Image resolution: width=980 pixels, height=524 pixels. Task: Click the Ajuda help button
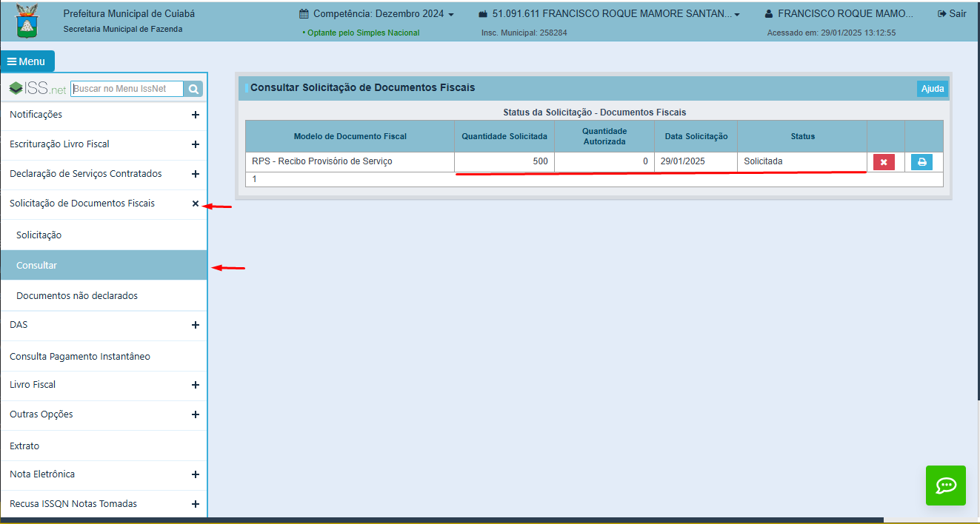tap(932, 89)
